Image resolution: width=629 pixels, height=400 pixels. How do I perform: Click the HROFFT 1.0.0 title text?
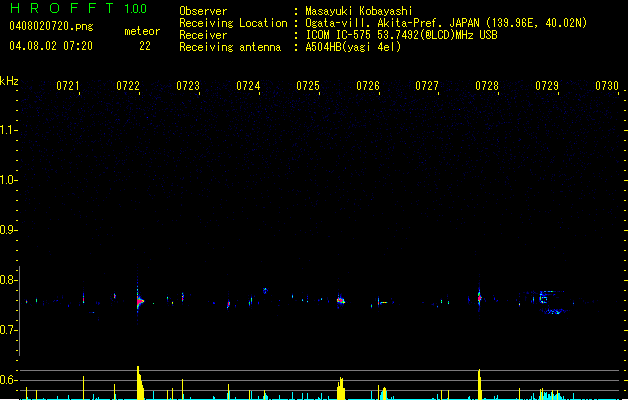point(78,8)
